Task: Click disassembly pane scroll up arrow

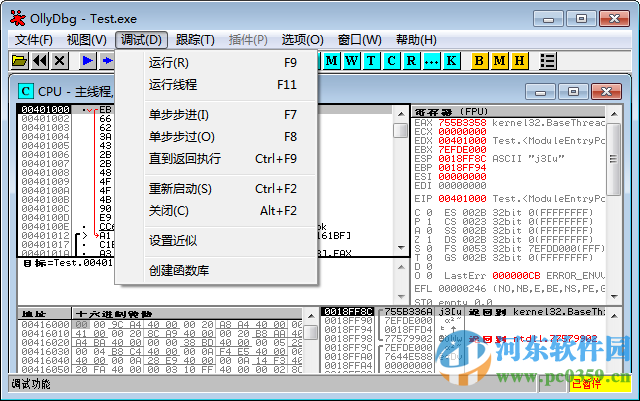Action: (401, 114)
